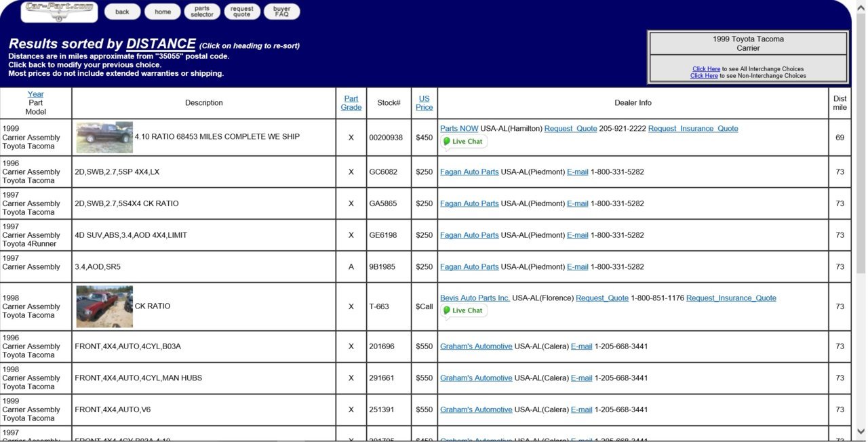Image resolution: width=868 pixels, height=442 pixels.
Task: Open the Bevis Auto Parts Inc. link
Action: pyautogui.click(x=475, y=298)
